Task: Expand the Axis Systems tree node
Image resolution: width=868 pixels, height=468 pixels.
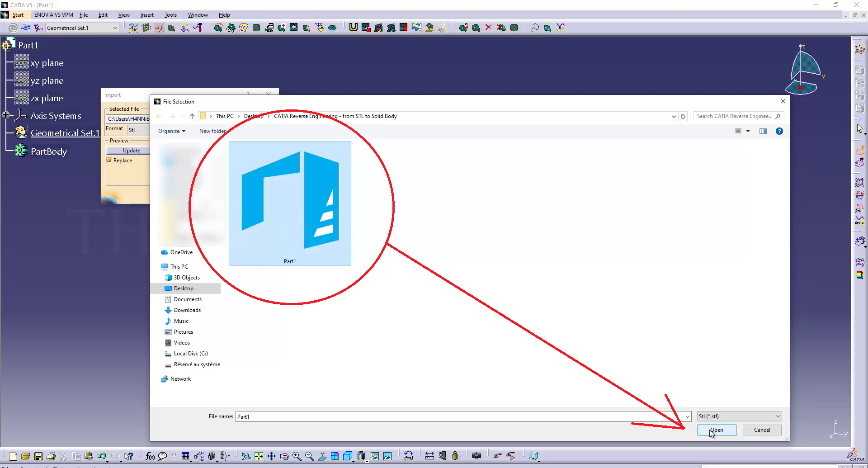Action: click(6, 115)
